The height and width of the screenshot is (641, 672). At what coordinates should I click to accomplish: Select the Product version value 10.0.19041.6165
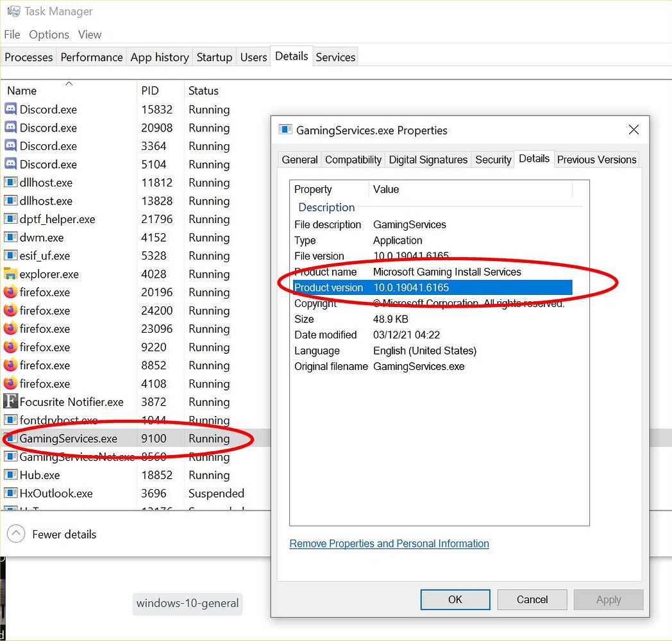click(411, 288)
